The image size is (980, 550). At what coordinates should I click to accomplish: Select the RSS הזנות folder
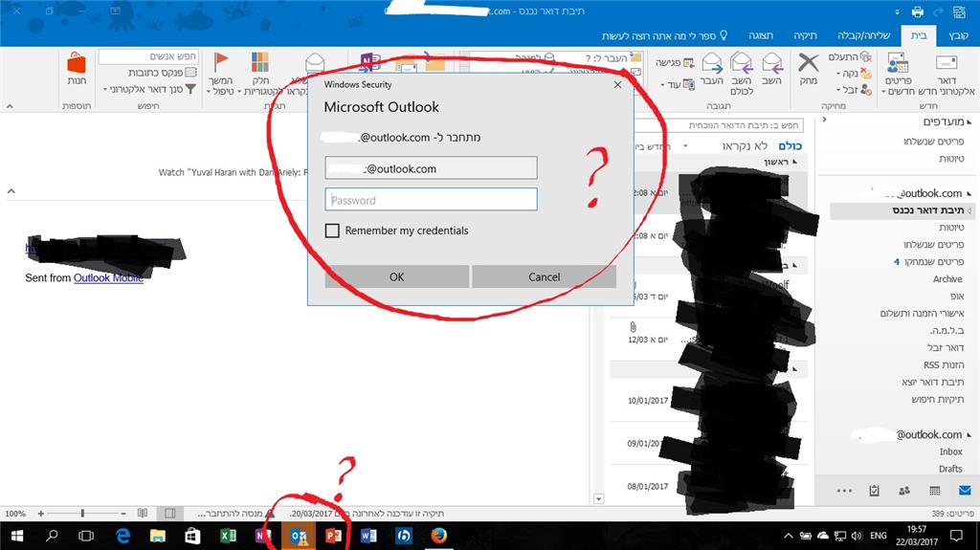tap(944, 364)
